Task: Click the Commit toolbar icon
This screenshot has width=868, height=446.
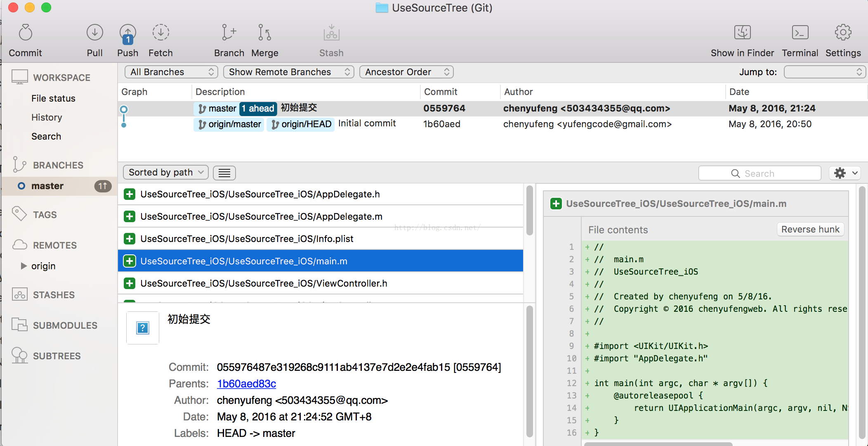Action: (26, 33)
